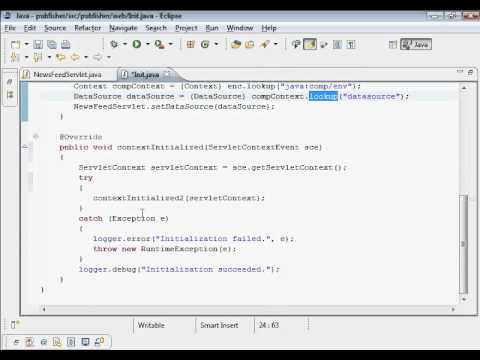Screen dimensions: 480x360
Task: Open the Refactor menu
Action: pyautogui.click(x=88, y=28)
